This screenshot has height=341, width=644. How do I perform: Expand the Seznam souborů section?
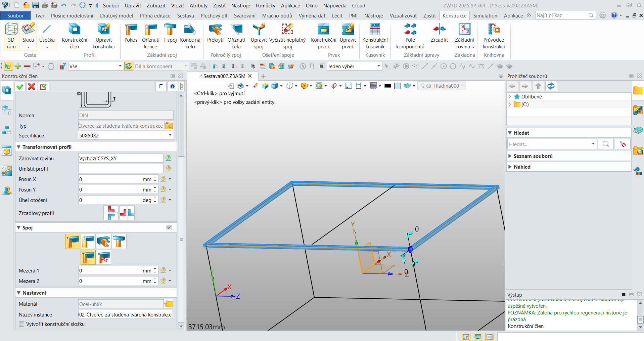(x=510, y=156)
